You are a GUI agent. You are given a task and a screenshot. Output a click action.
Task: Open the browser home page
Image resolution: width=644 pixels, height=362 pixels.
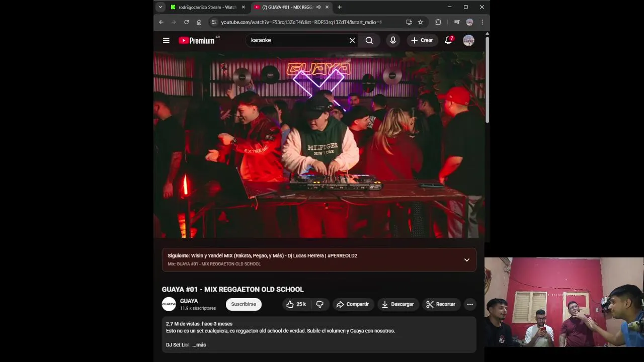click(x=199, y=22)
